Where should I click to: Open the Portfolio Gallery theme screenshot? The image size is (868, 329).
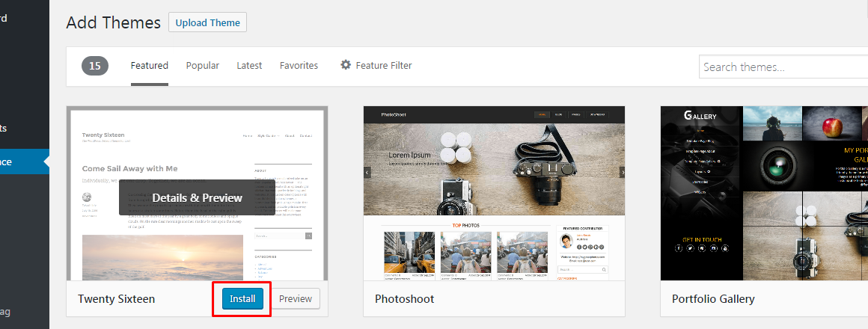click(x=764, y=194)
